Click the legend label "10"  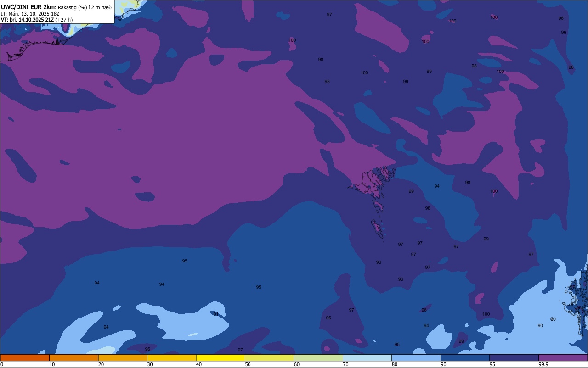52,364
